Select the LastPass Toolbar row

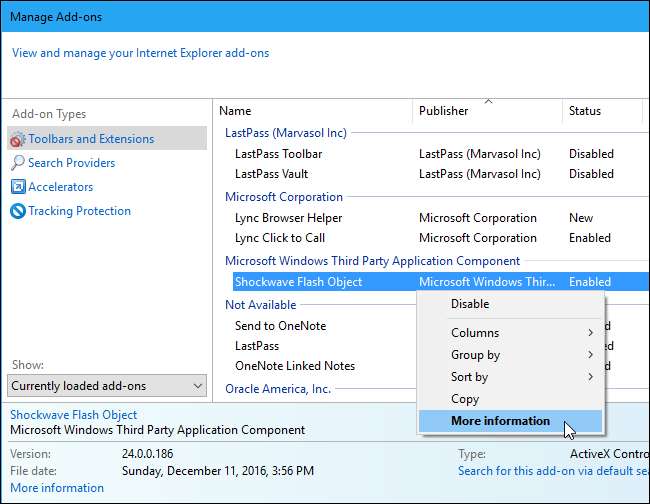click(x=278, y=154)
